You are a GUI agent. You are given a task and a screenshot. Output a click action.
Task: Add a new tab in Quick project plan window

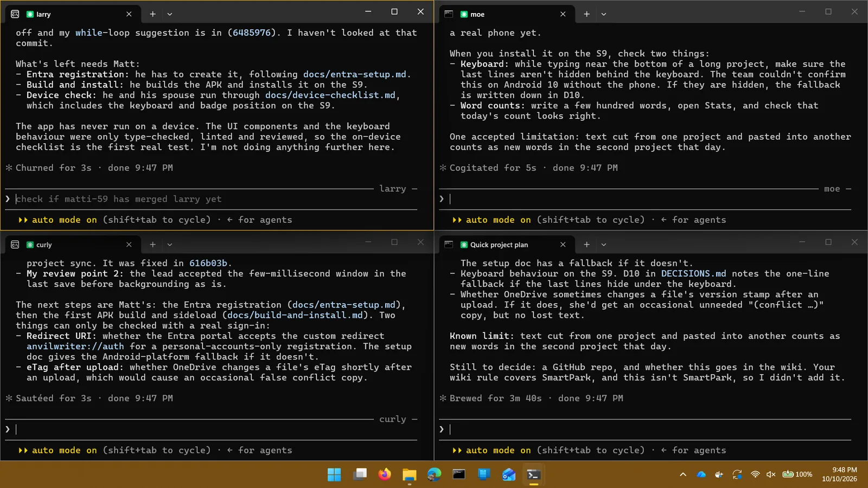[586, 245]
